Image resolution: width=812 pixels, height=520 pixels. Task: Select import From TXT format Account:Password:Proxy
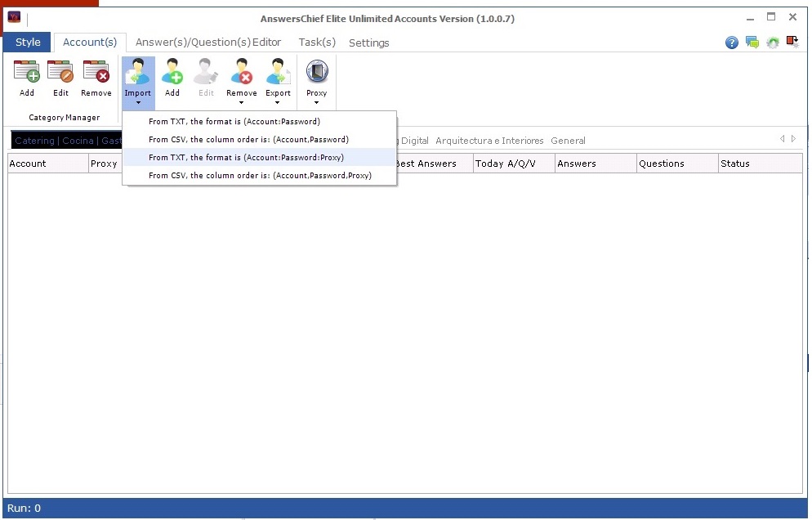click(x=246, y=157)
